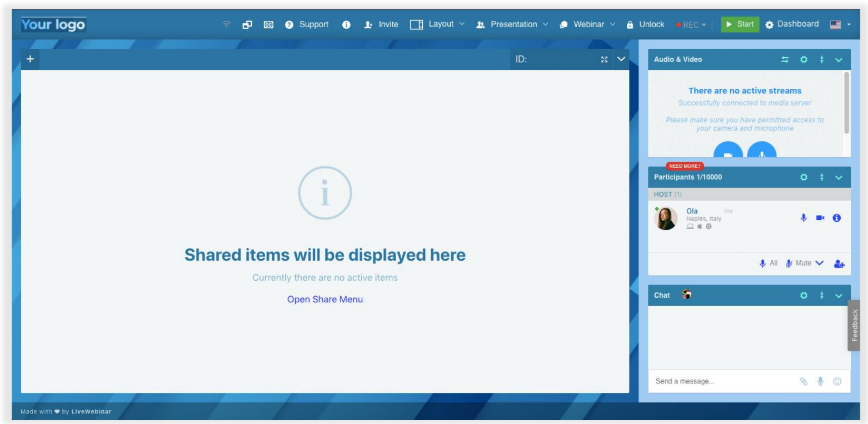Viewport: 868px width, 424px height.
Task: Click the plus icon to add a tab
Action: pyautogui.click(x=30, y=59)
